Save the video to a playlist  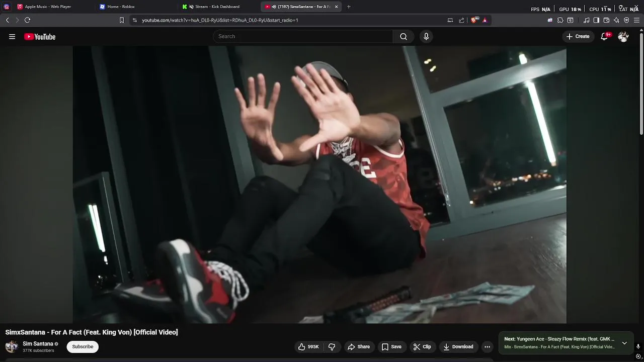391,346
